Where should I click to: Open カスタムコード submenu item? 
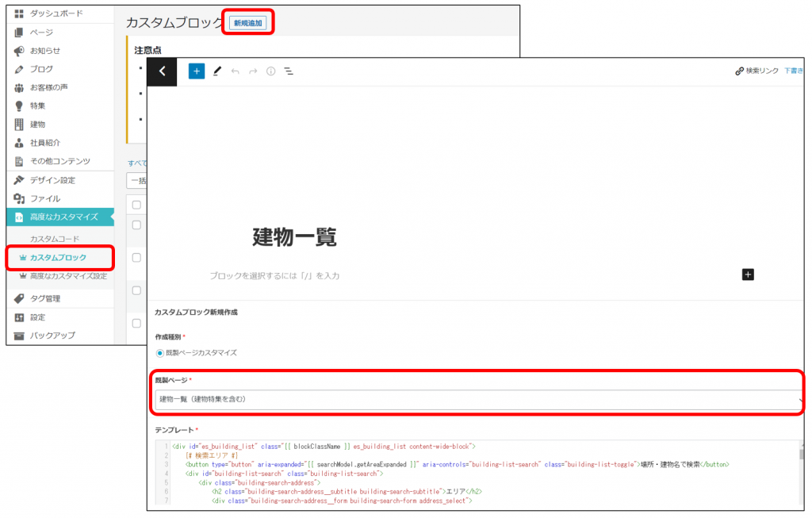point(55,239)
